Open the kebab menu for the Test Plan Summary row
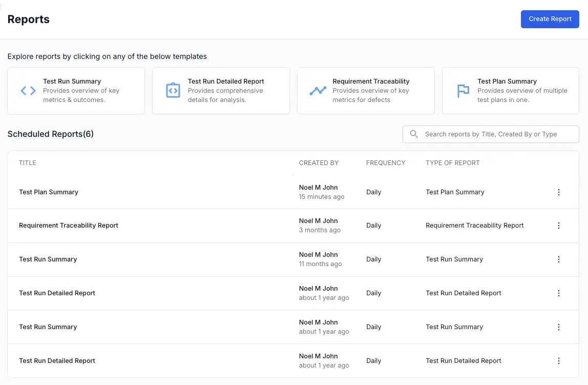This screenshot has width=588, height=385. click(558, 192)
